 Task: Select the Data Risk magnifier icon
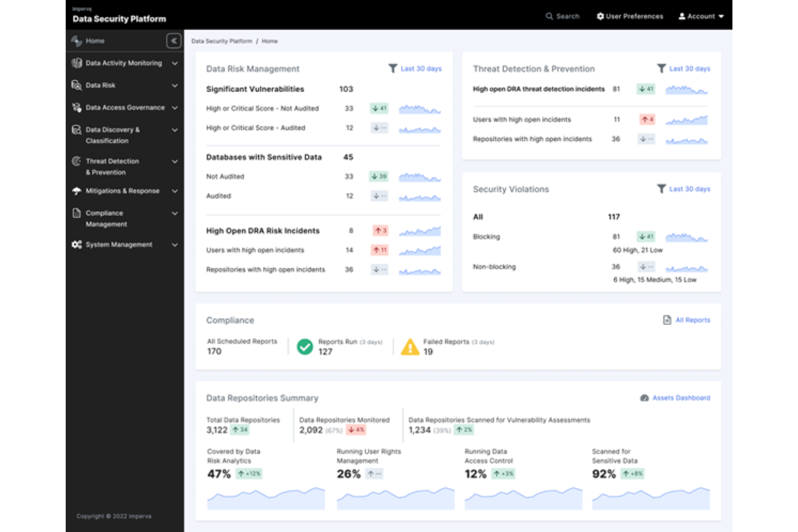point(75,85)
